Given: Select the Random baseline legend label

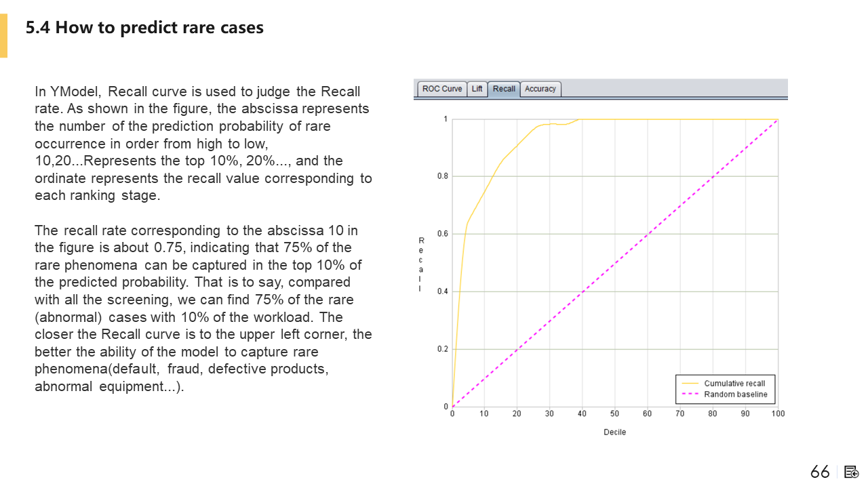Looking at the screenshot, I should pyautogui.click(x=736, y=394).
